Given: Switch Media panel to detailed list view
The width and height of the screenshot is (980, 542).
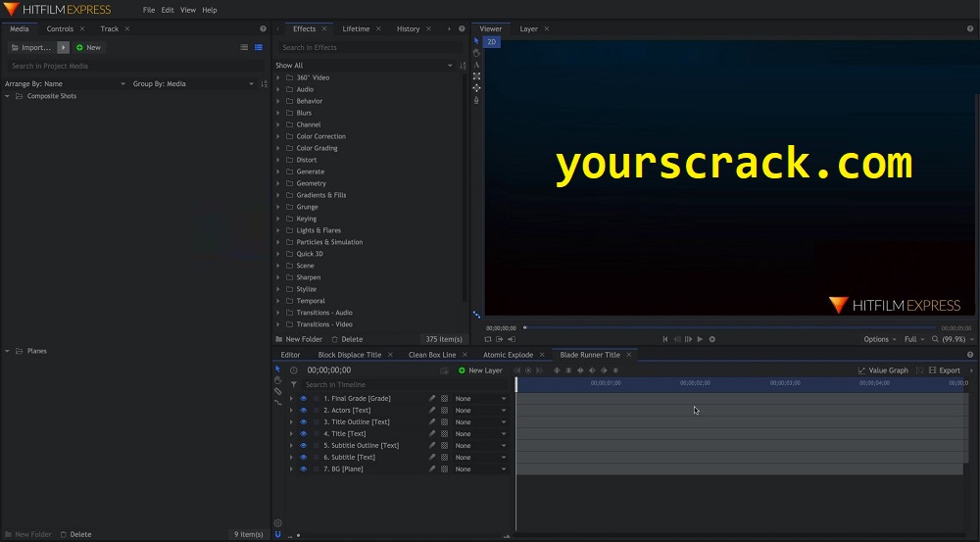Looking at the screenshot, I should 258,47.
